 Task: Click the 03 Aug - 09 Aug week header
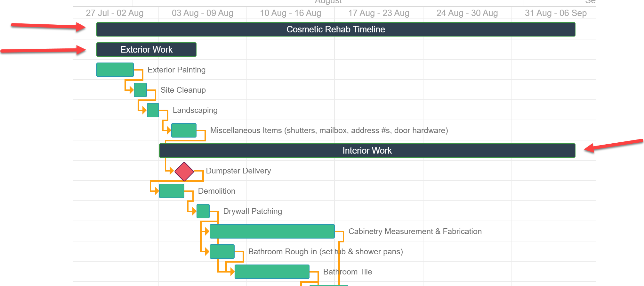point(202,13)
